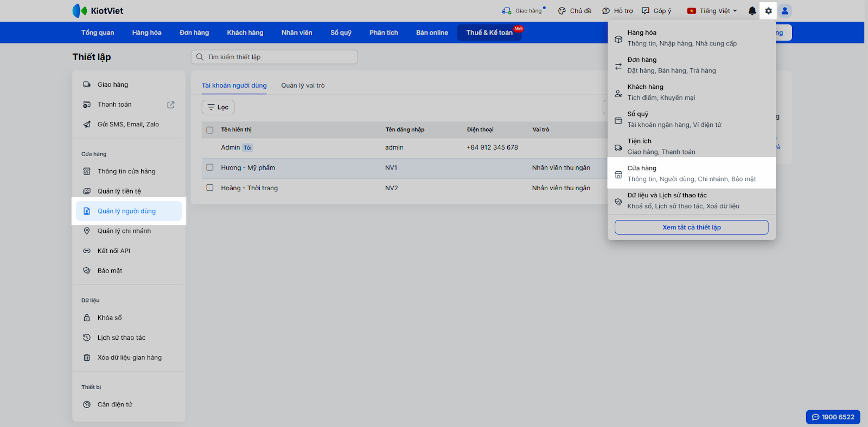Select Quản lý người dùng in sidebar
The width and height of the screenshot is (868, 427).
tap(129, 211)
